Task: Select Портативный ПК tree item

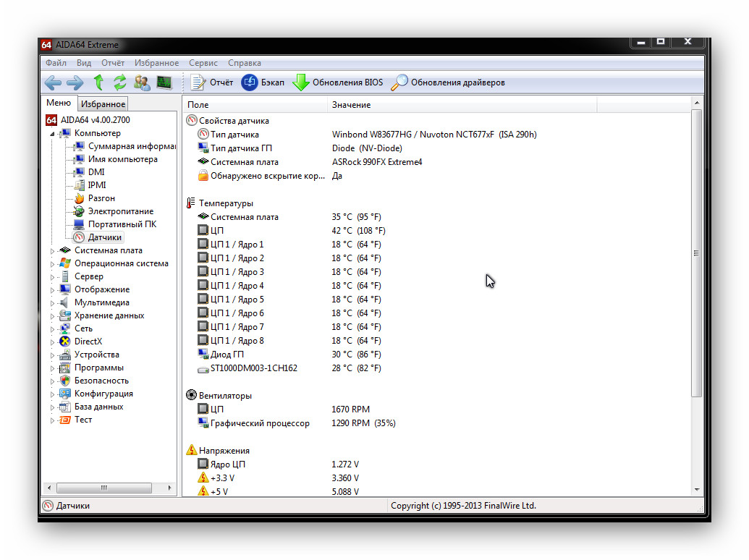Action: [x=115, y=224]
